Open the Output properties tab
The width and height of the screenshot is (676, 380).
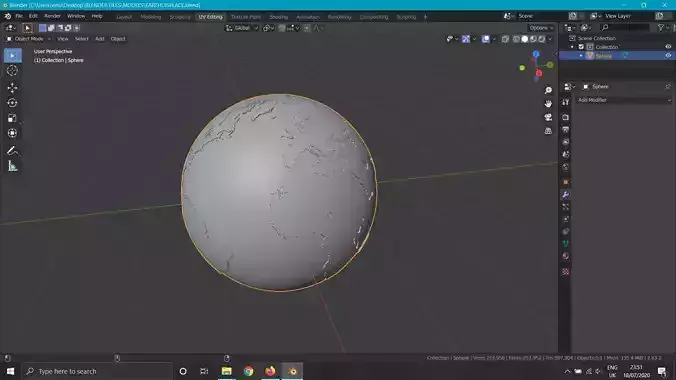[x=566, y=129]
